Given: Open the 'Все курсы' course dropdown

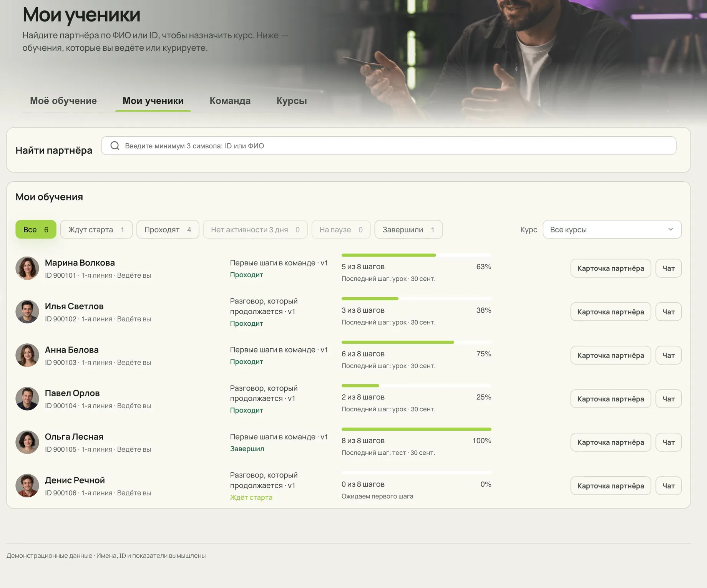Looking at the screenshot, I should coord(612,229).
